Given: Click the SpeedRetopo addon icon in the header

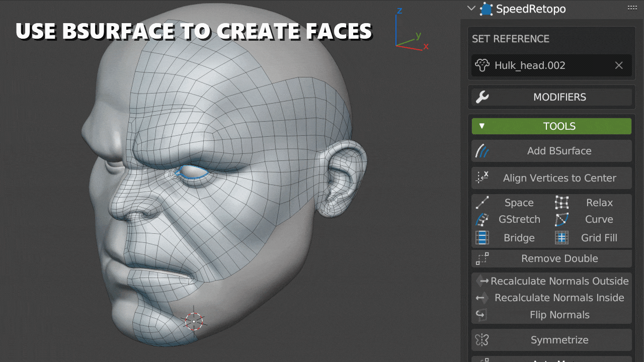Looking at the screenshot, I should coord(486,9).
